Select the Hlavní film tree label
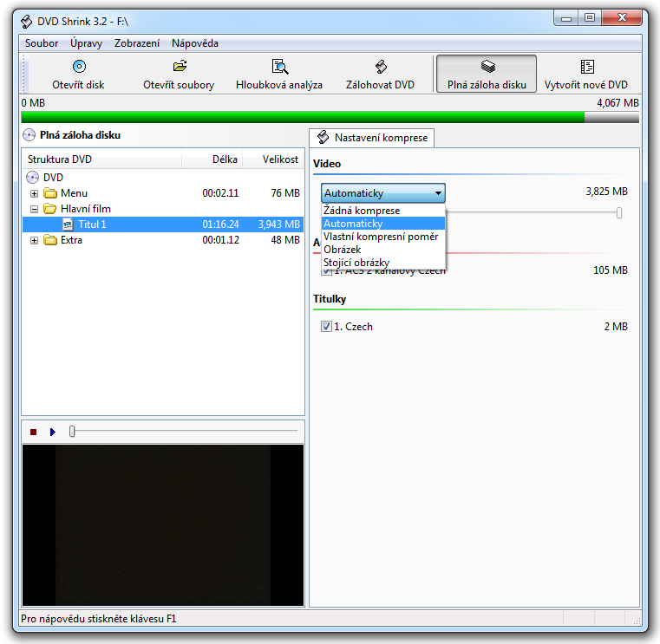Image resolution: width=660 pixels, height=644 pixels. coord(86,209)
